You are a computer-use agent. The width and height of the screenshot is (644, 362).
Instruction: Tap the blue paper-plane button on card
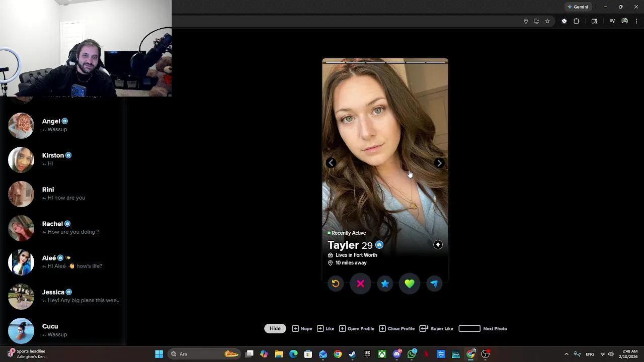434,284
